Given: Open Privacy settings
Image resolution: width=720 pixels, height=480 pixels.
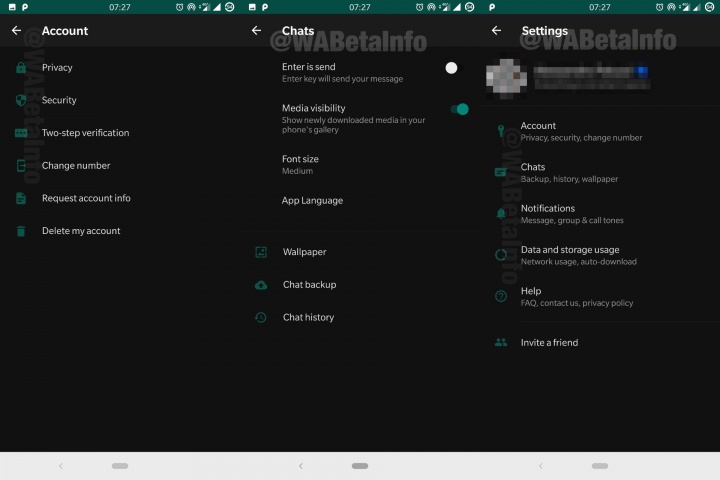Looking at the screenshot, I should point(120,68).
